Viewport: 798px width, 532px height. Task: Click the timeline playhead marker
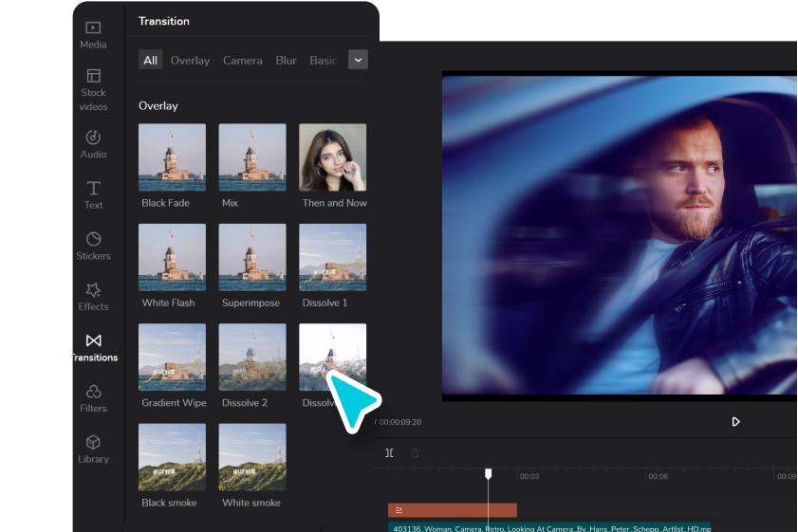click(x=488, y=474)
